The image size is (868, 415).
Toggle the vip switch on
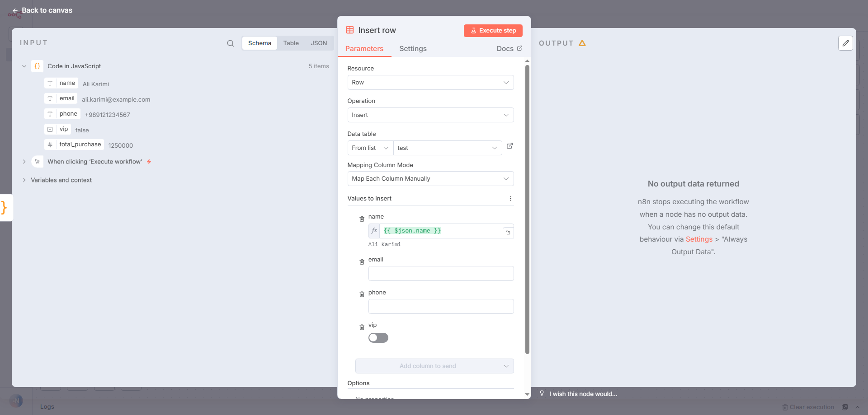[x=378, y=338]
